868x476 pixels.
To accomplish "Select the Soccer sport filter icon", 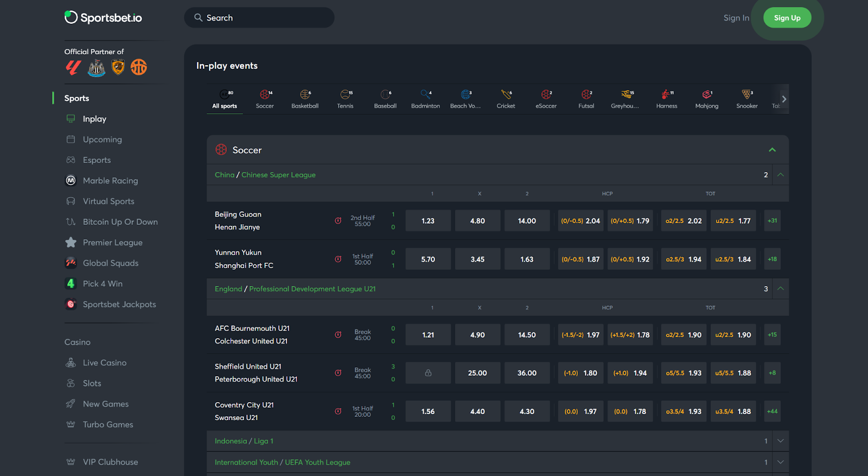I will (x=265, y=94).
